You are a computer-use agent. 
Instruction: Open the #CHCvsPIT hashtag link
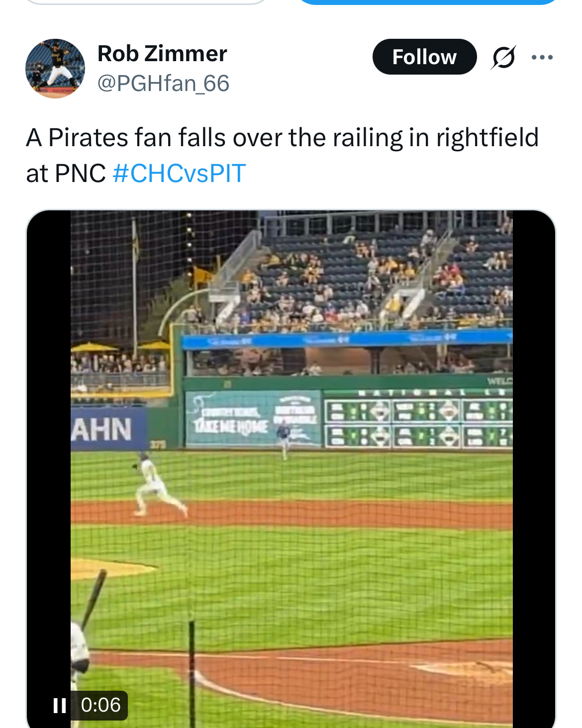(179, 174)
